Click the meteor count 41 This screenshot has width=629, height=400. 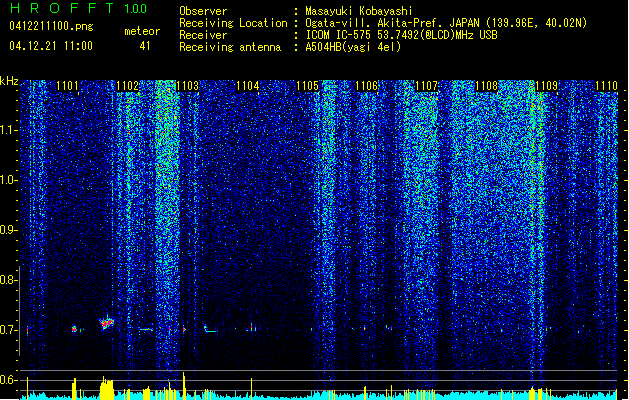(145, 46)
